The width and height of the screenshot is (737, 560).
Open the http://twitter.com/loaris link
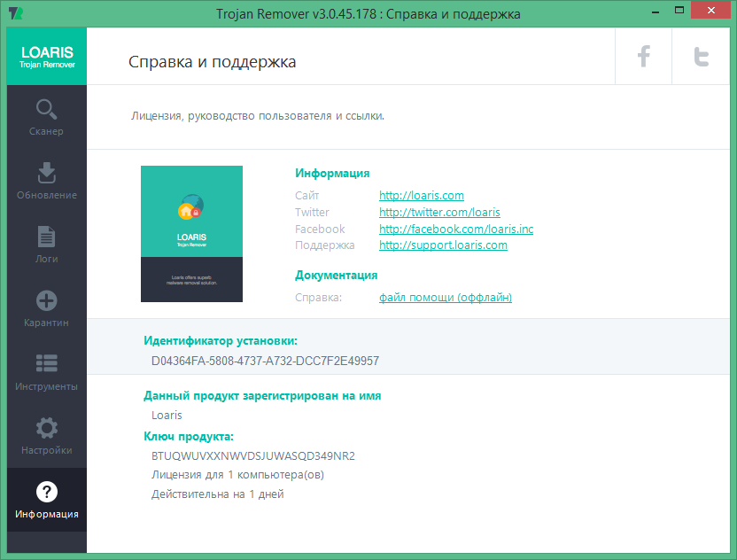coord(439,212)
